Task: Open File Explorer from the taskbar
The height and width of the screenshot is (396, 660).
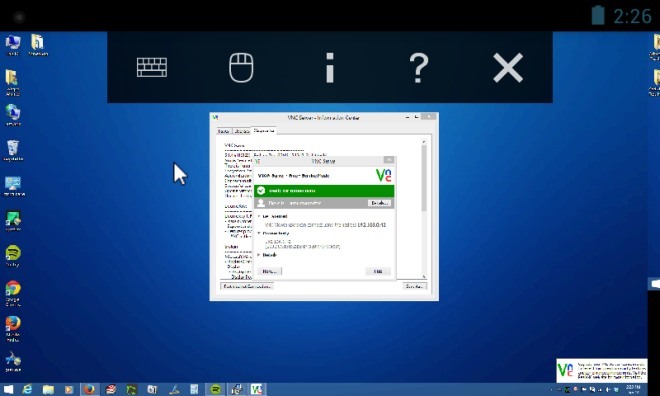Action: pos(48,389)
